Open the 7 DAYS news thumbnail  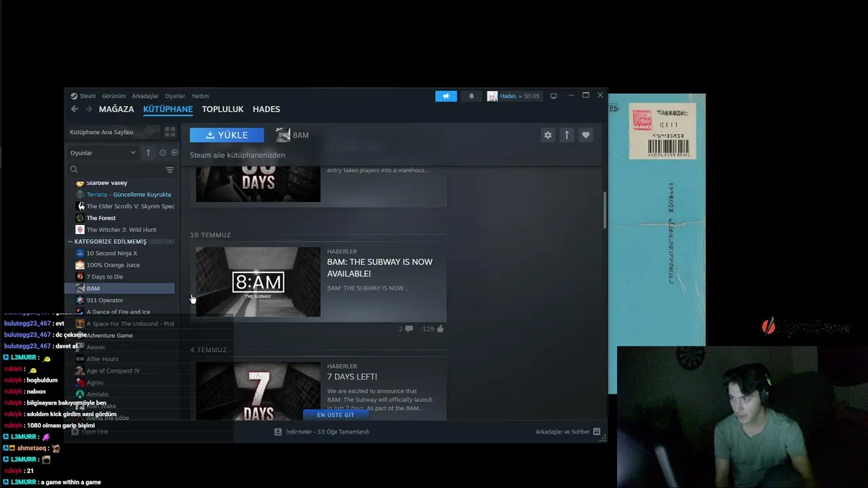pos(258,391)
